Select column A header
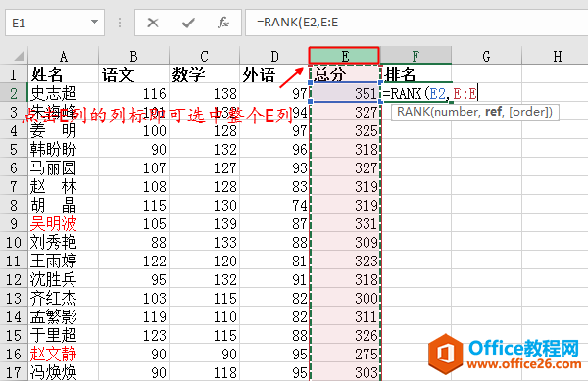Image resolution: width=588 pixels, height=381 pixels. pyautogui.click(x=64, y=56)
